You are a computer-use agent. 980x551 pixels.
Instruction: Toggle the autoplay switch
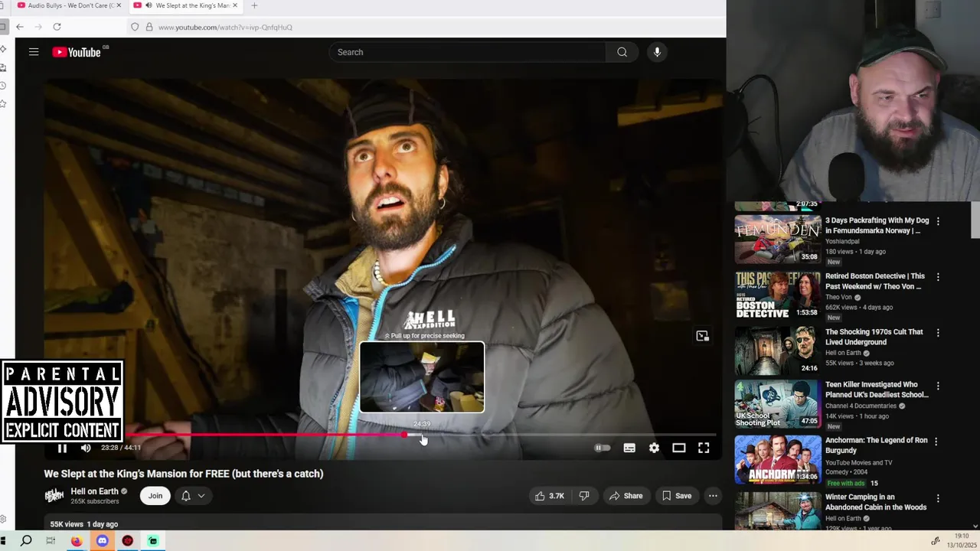click(603, 448)
